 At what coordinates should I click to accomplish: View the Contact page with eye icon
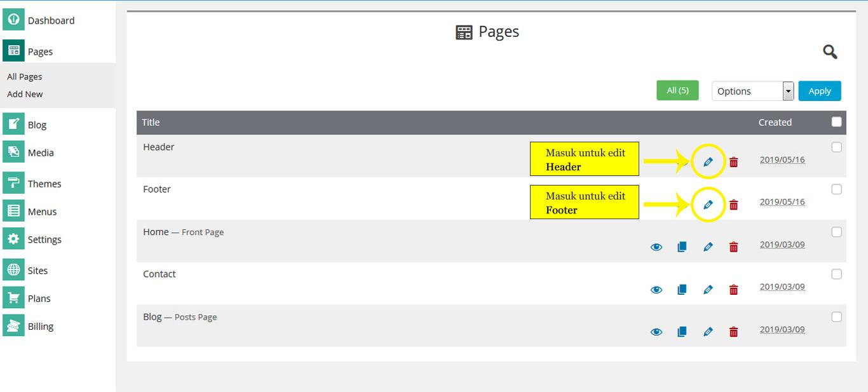click(x=656, y=290)
